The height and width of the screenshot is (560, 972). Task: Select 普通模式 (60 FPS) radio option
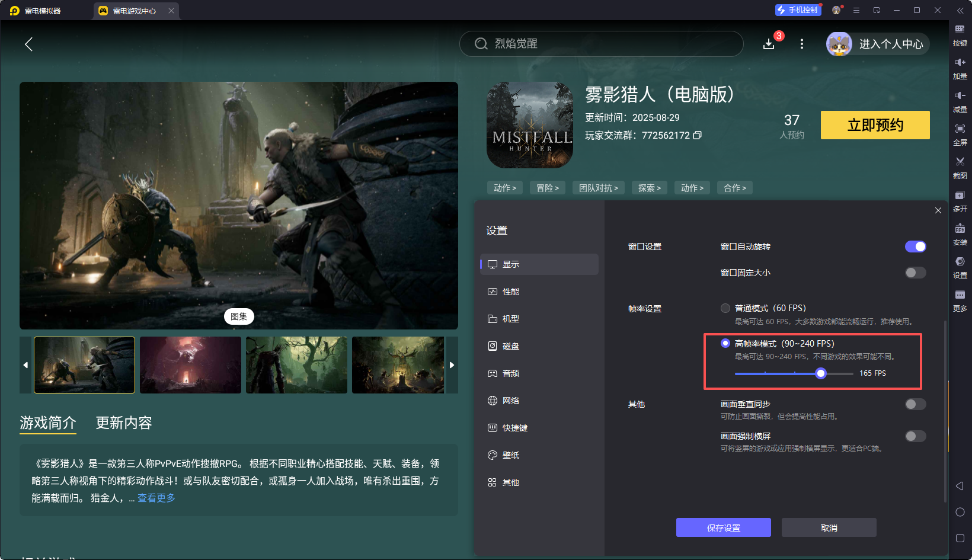(x=725, y=308)
